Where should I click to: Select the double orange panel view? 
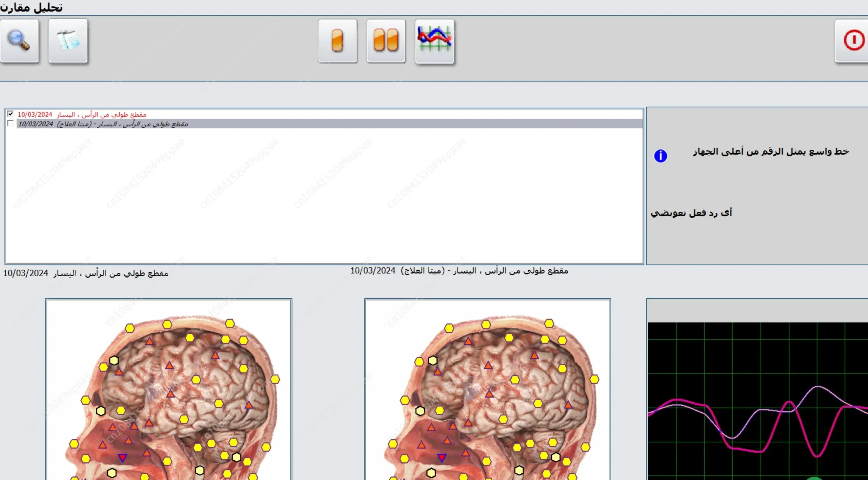386,41
